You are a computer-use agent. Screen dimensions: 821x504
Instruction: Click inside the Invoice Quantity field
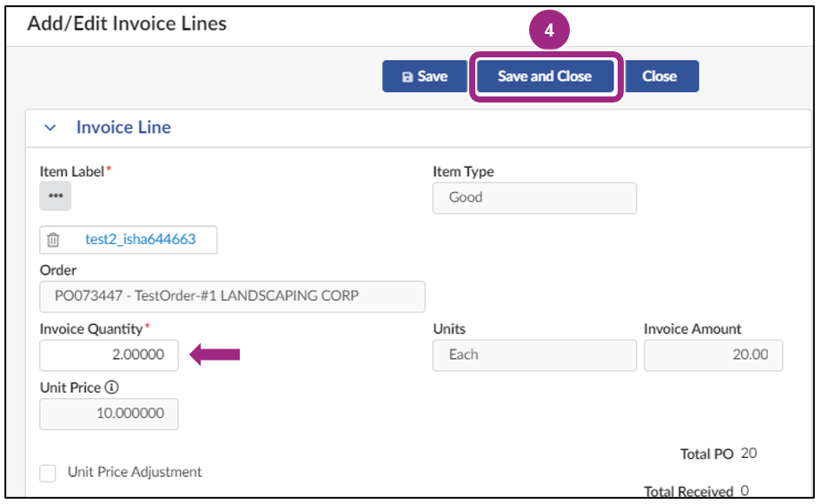(x=108, y=355)
